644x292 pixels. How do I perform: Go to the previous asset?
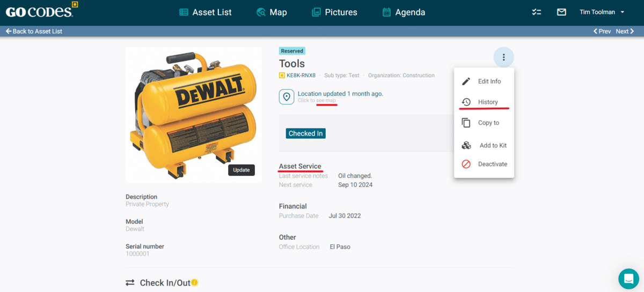coord(602,32)
